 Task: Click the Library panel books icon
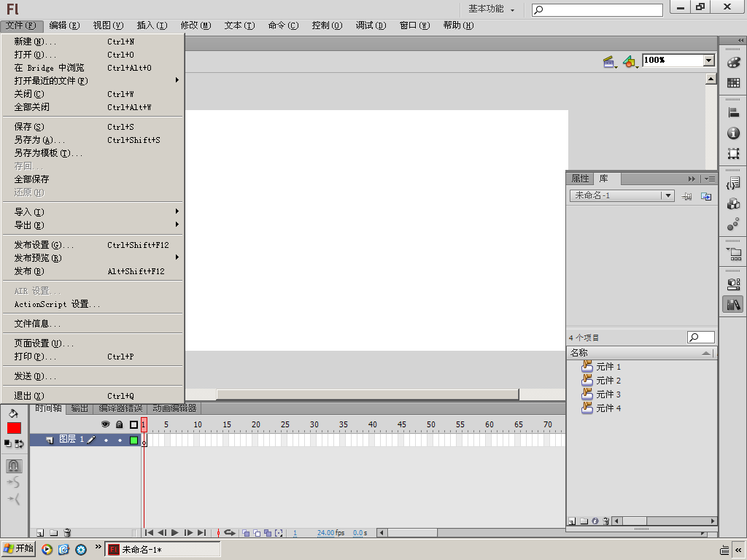pos(733,304)
